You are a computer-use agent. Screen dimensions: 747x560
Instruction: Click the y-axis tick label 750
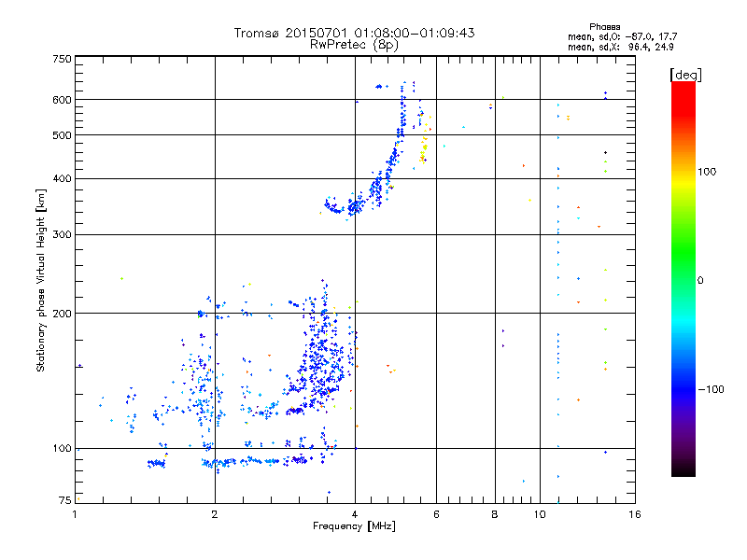[x=62, y=59]
